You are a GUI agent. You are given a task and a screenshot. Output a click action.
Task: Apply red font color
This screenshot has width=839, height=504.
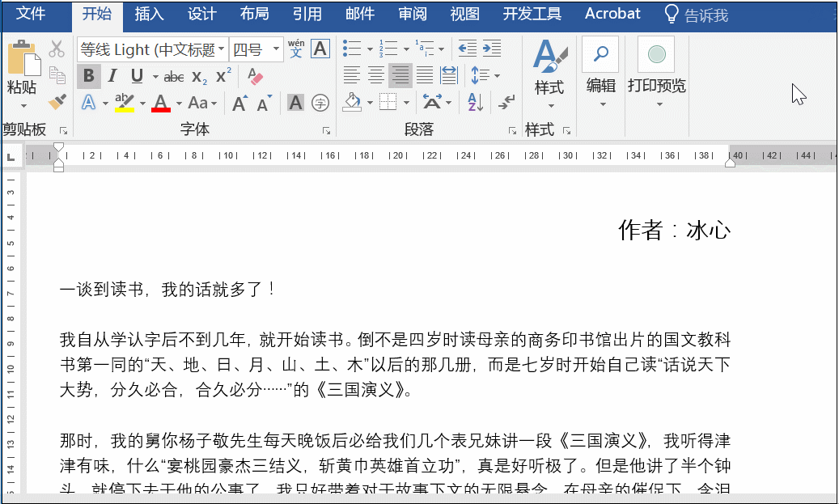tap(160, 102)
